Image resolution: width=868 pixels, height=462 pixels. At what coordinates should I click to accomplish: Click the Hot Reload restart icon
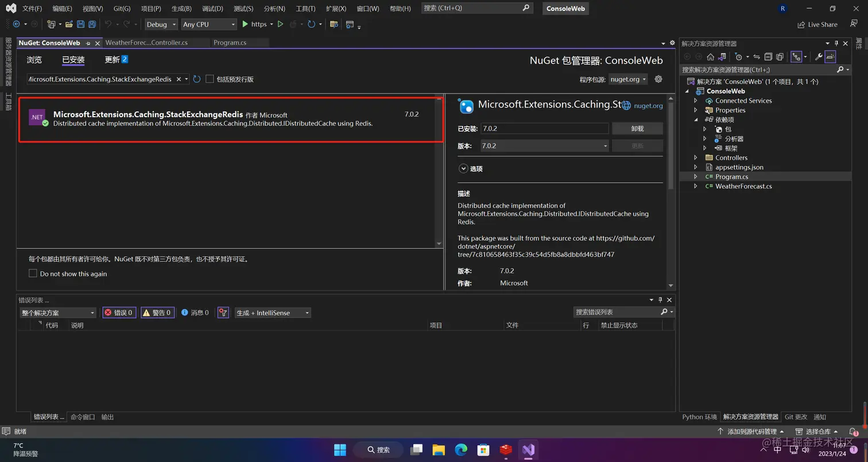311,24
